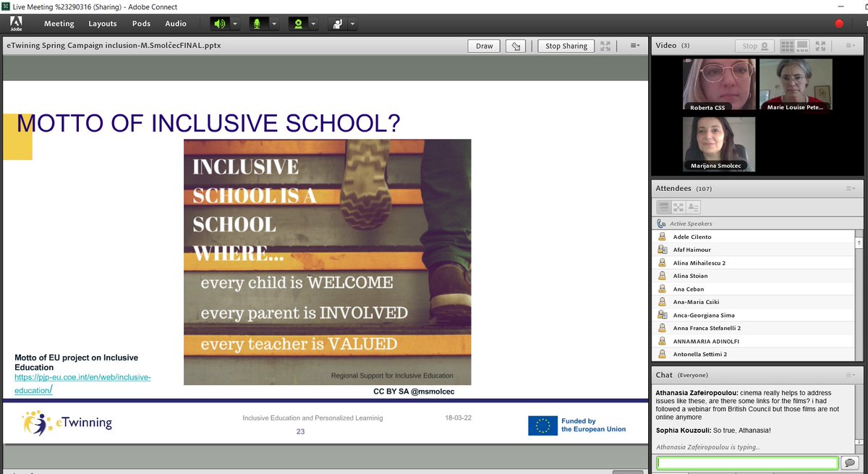Image resolution: width=868 pixels, height=474 pixels.
Task: Toggle Draw mode on the shared presentation
Action: click(483, 45)
